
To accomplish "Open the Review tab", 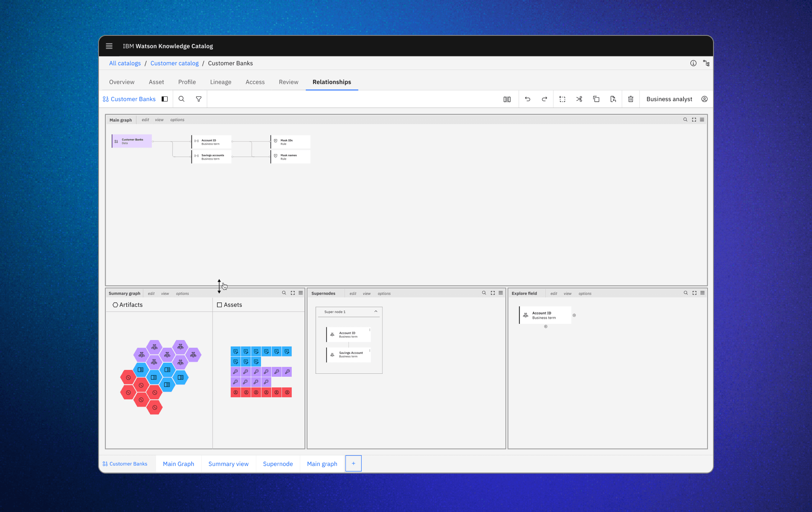I will coord(289,82).
